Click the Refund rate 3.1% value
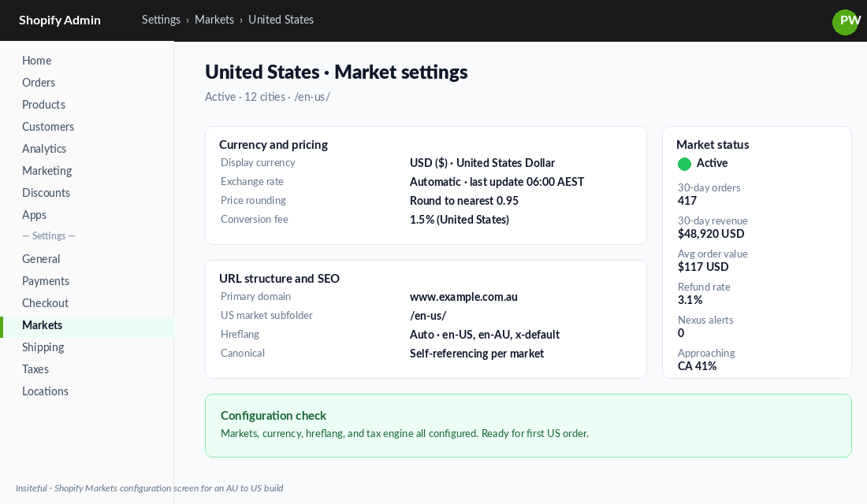This screenshot has width=867, height=504. point(690,300)
